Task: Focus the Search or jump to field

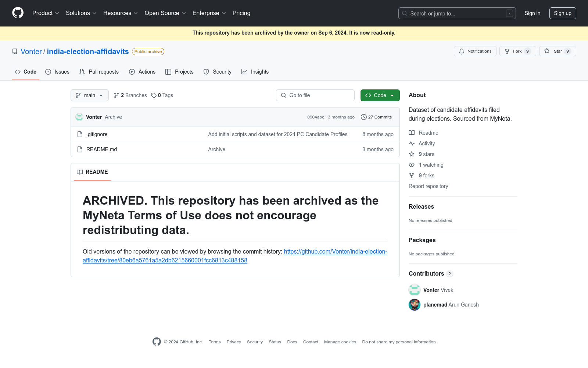Action: tap(457, 13)
